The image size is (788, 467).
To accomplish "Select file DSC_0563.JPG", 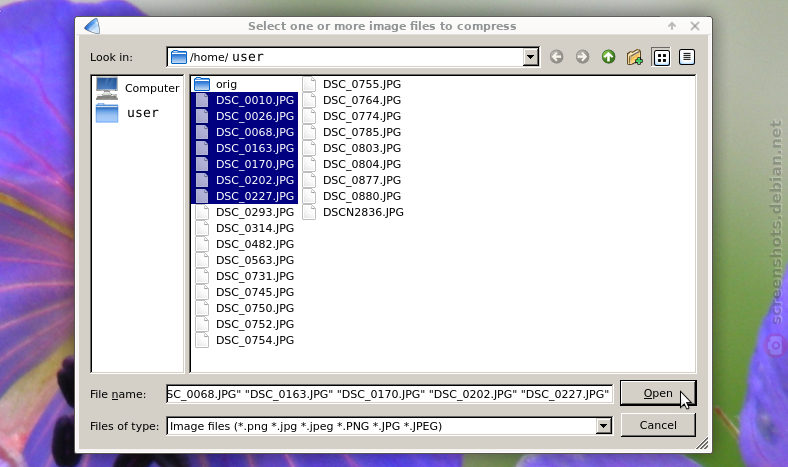I will [x=245, y=260].
